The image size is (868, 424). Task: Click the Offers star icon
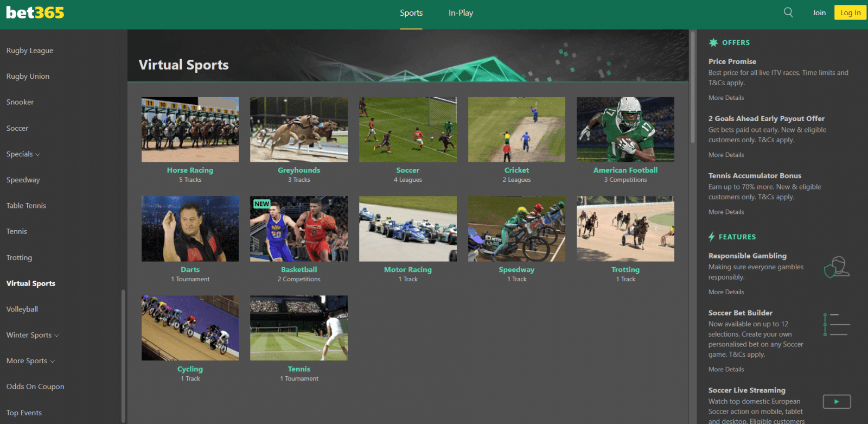click(713, 42)
